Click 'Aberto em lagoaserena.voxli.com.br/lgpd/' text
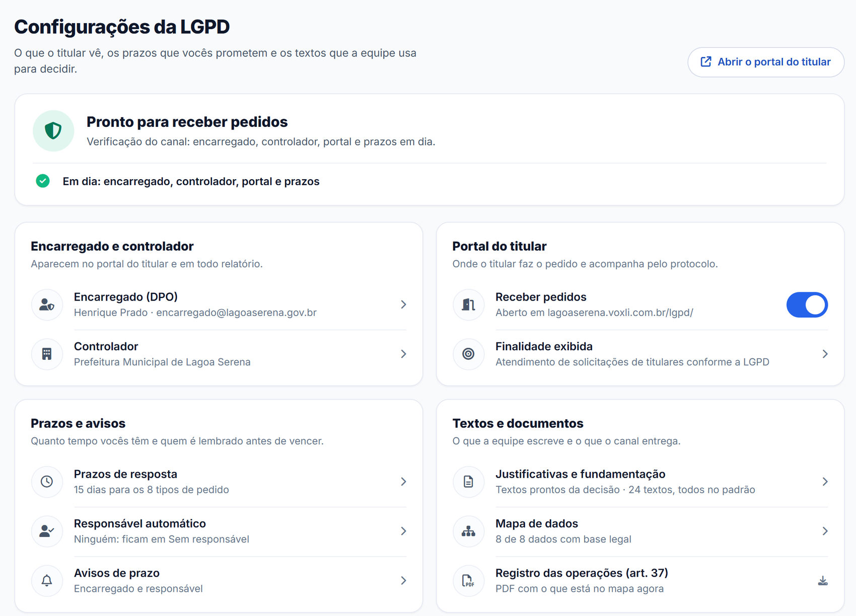856x616 pixels. pyautogui.click(x=594, y=313)
